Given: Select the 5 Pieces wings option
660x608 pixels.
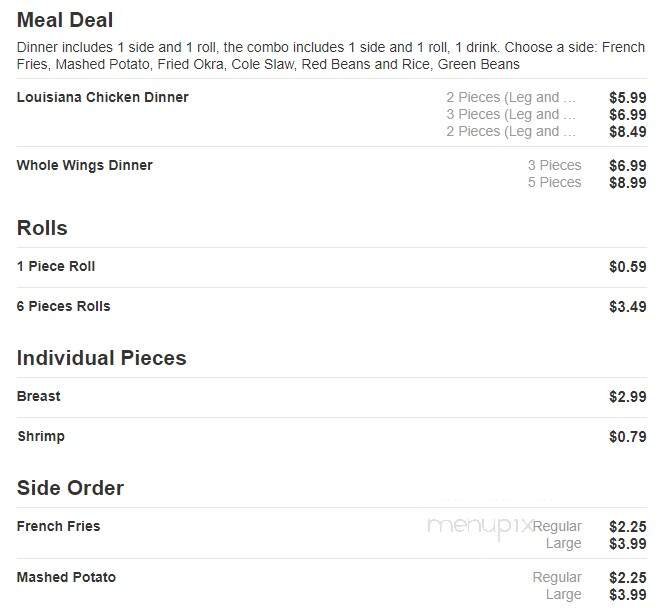Looking at the screenshot, I should [554, 182].
